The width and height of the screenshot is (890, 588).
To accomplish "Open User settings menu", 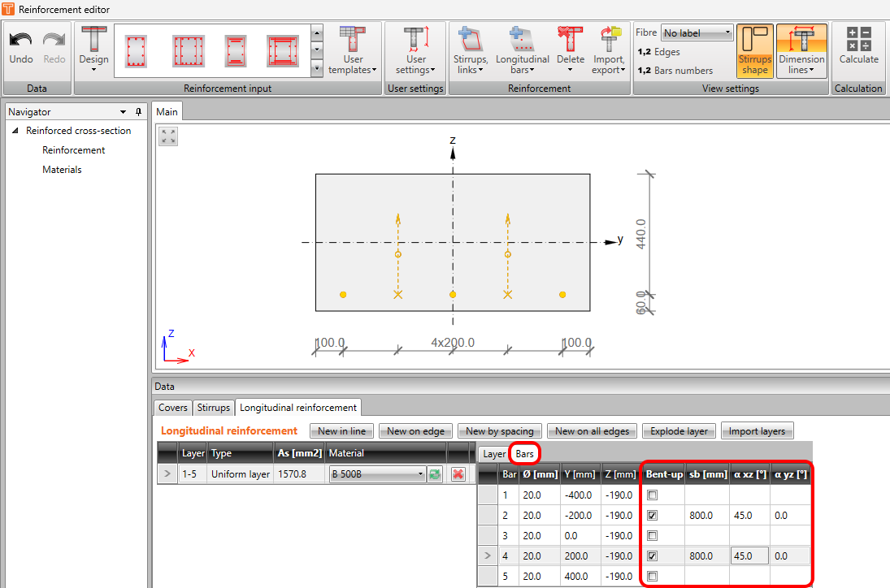I will tap(415, 50).
